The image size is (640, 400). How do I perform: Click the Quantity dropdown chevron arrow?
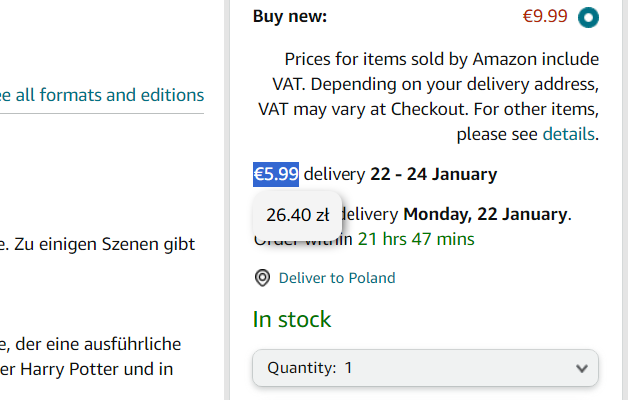tap(582, 368)
